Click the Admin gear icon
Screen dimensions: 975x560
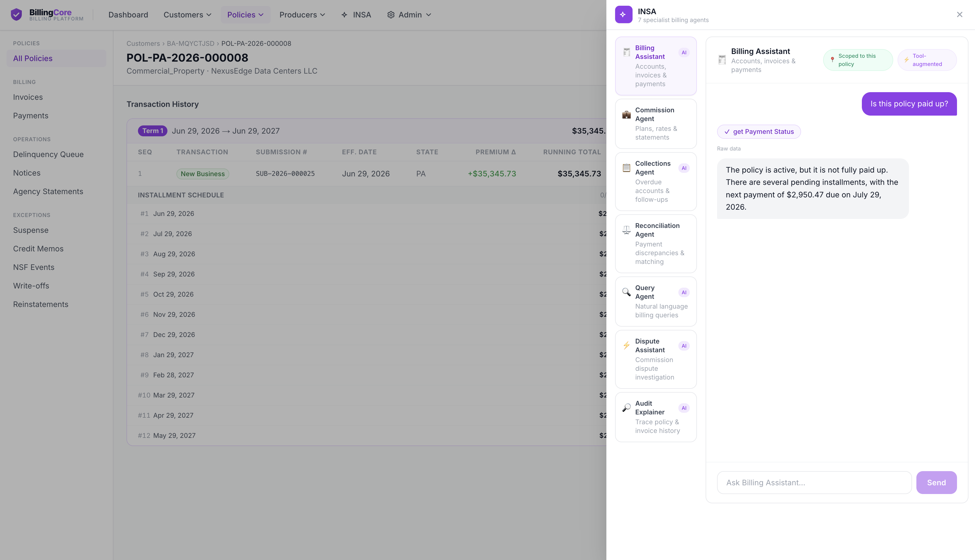coord(391,15)
